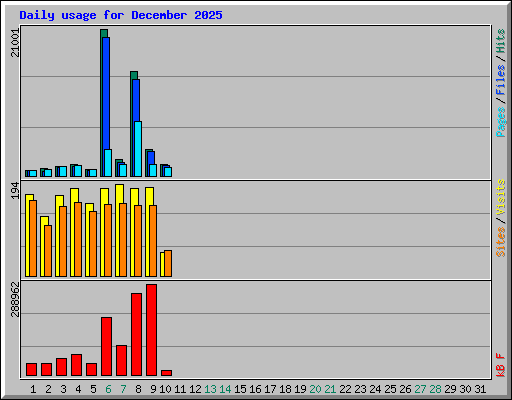Click the blue Files legend label
This screenshot has width=512, height=400.
[500, 80]
